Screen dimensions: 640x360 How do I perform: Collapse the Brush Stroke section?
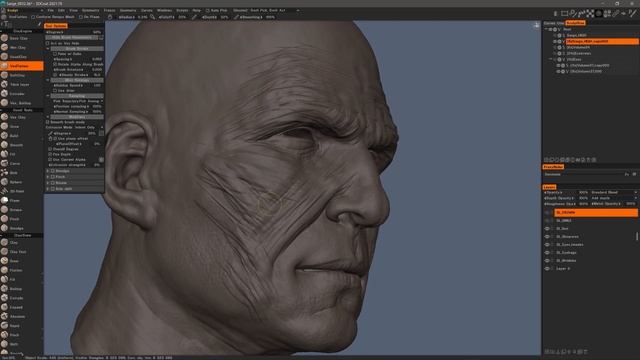tap(48, 49)
